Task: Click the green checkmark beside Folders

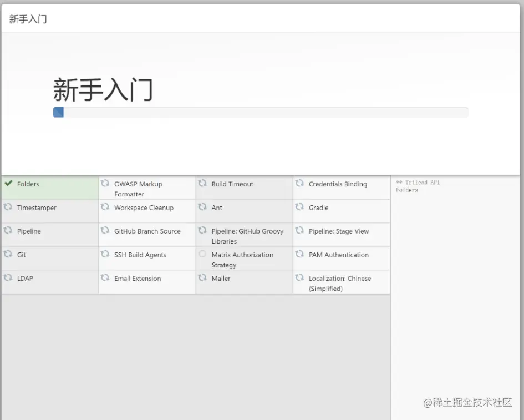Action: point(8,183)
